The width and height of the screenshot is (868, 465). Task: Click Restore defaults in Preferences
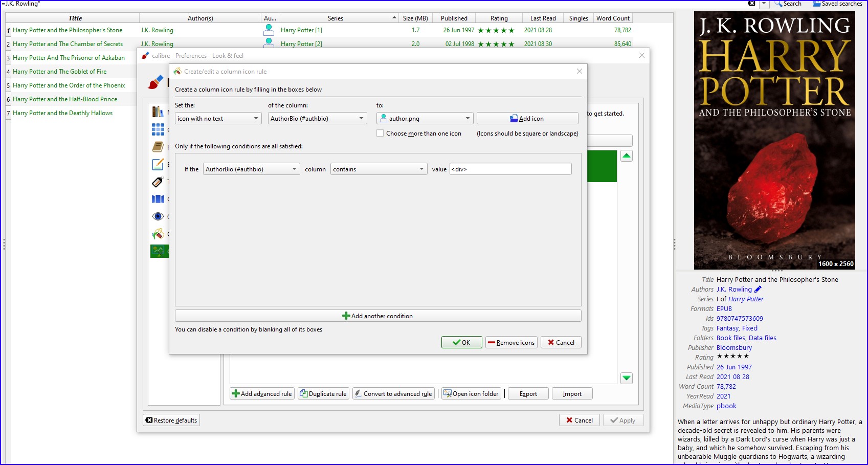click(x=171, y=420)
